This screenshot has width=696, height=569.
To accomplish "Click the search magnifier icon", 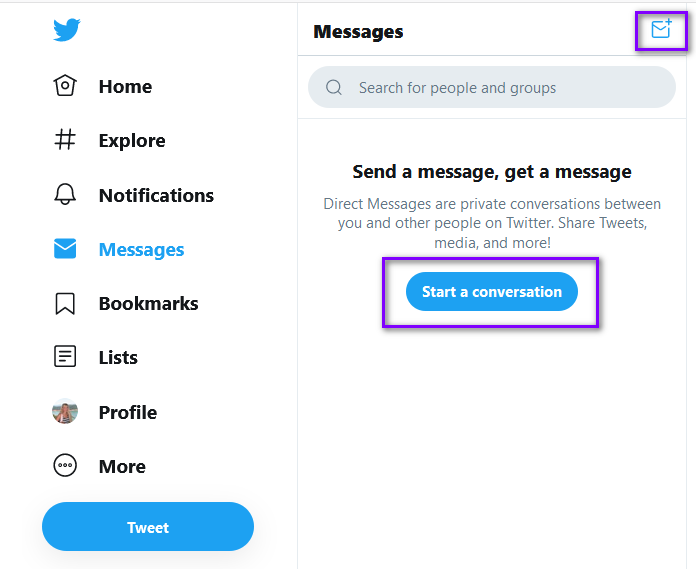I will 334,87.
